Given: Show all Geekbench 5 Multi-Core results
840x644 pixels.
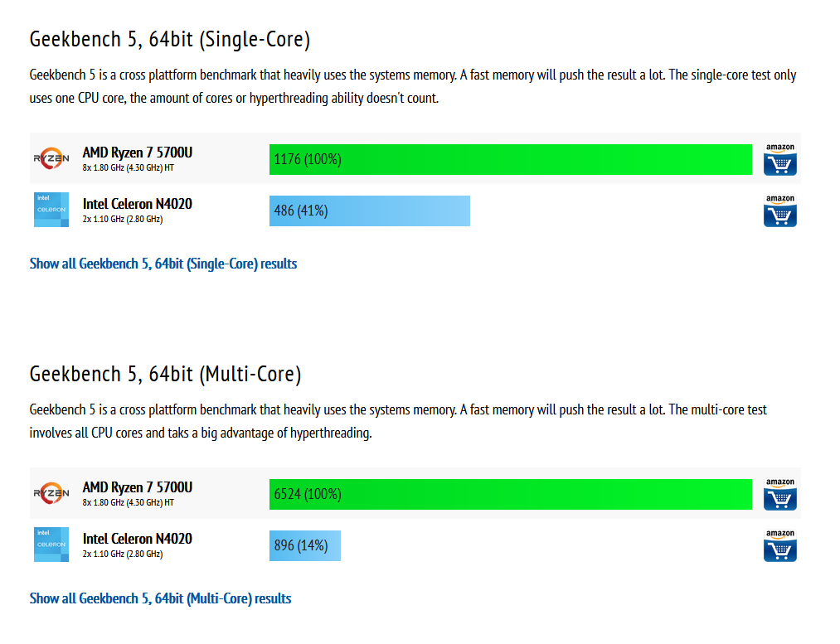Looking at the screenshot, I should coord(160,598).
